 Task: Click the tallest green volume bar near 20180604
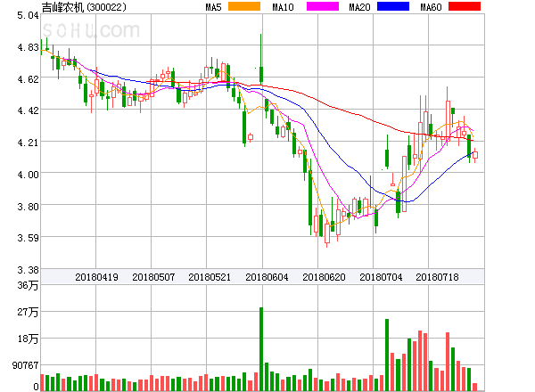pos(261,349)
